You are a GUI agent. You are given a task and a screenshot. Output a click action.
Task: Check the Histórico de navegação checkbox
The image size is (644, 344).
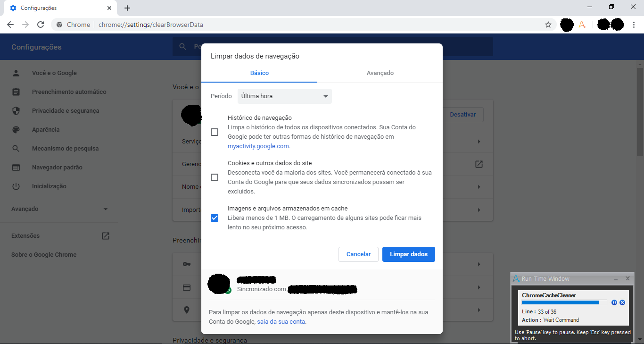point(215,132)
